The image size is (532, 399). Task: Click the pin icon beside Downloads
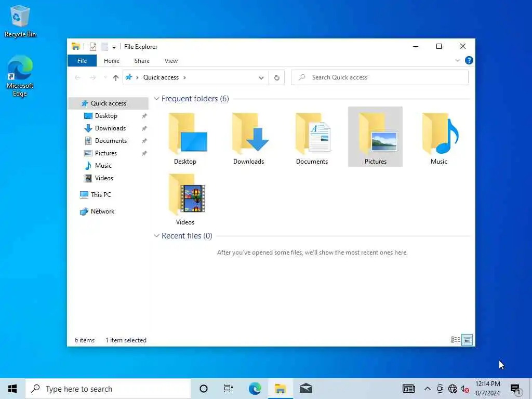tap(144, 129)
